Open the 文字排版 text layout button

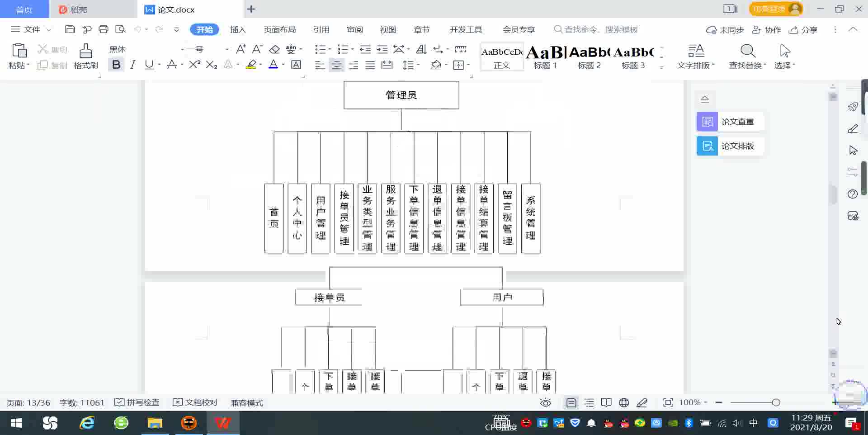point(696,57)
